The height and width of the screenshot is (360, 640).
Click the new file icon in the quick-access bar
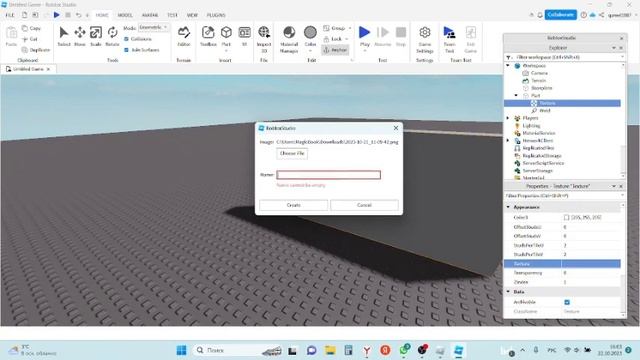[x=24, y=15]
